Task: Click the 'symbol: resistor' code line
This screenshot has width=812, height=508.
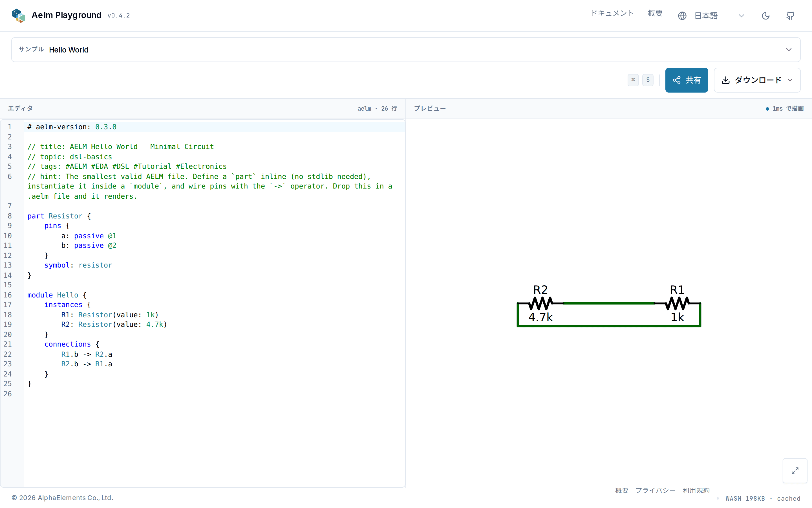Action: tap(78, 265)
